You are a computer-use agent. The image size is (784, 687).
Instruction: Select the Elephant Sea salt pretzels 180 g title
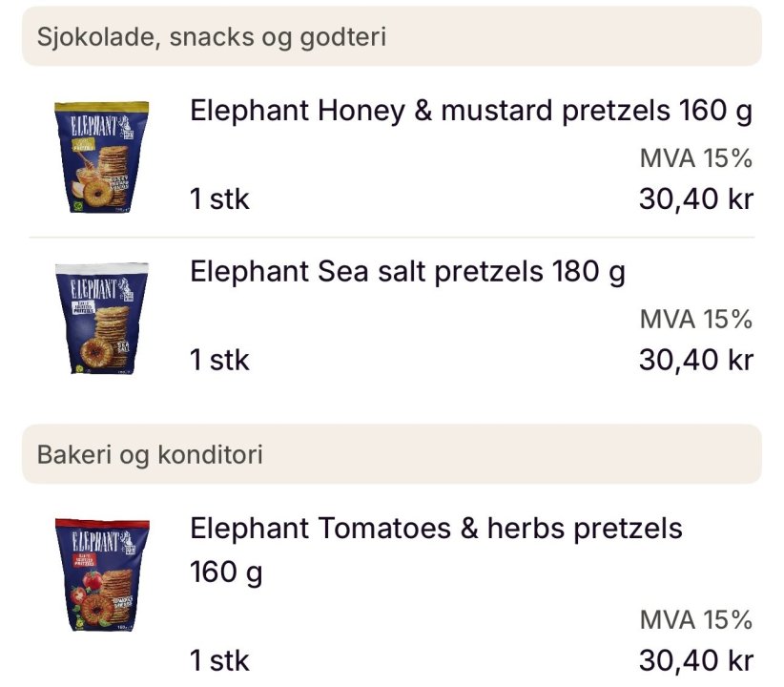(x=408, y=273)
